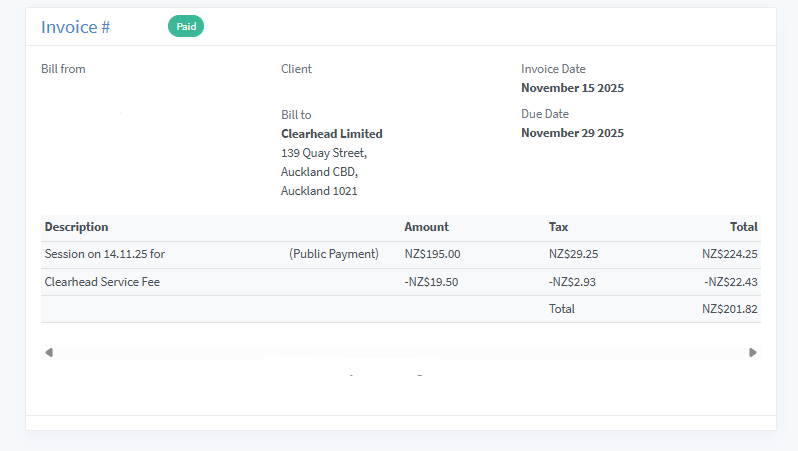798x451 pixels.
Task: Click the due date November 29 2025
Action: pyautogui.click(x=572, y=133)
